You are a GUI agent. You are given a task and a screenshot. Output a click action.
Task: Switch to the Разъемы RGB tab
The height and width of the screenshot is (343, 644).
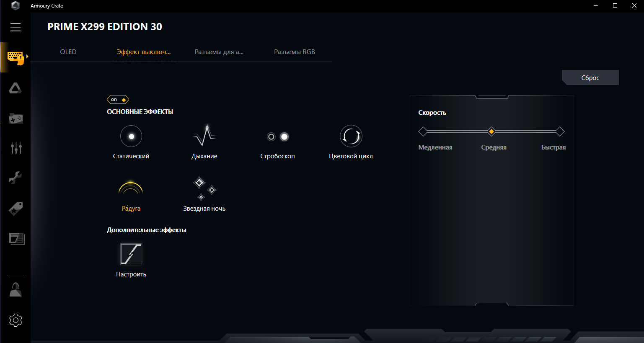[295, 52]
